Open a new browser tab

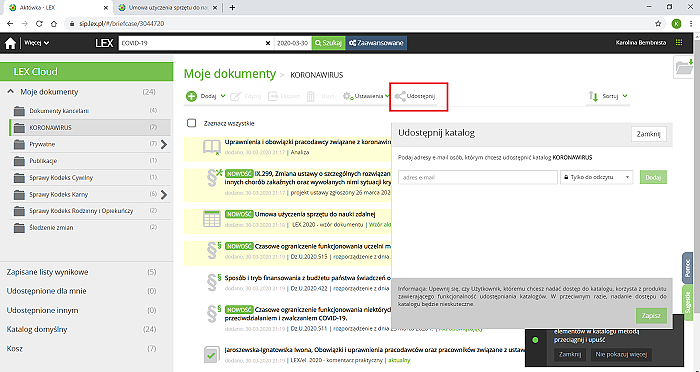[x=232, y=8]
